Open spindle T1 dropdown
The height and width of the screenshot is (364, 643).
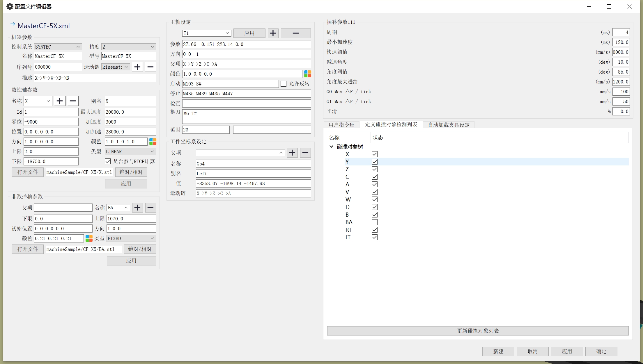[x=207, y=33]
